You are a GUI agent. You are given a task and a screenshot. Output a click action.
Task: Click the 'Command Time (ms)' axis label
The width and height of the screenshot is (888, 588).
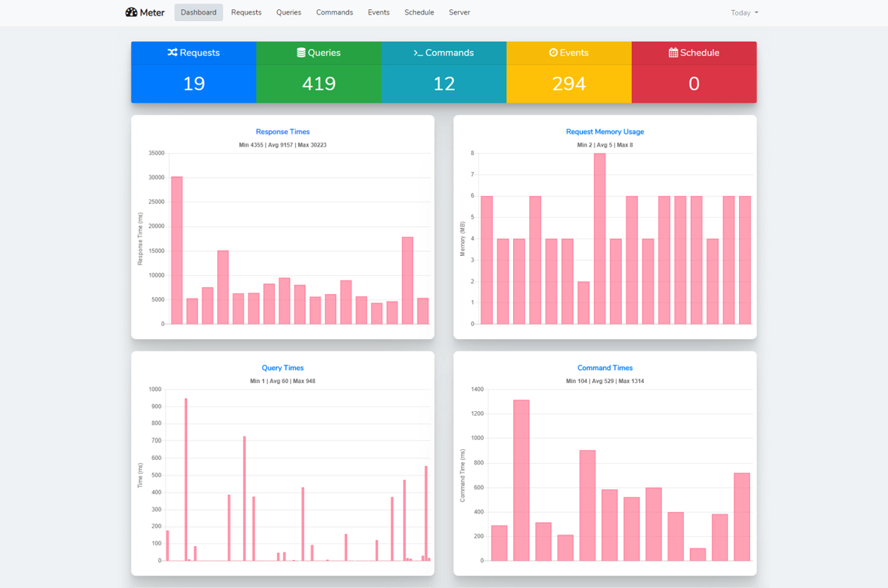click(462, 476)
